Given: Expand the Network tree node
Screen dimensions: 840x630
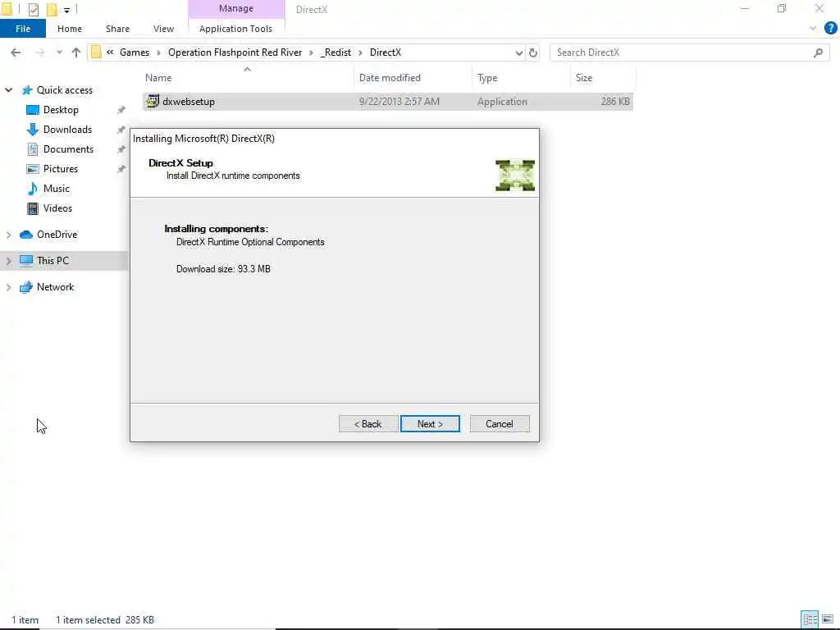Looking at the screenshot, I should [8, 287].
